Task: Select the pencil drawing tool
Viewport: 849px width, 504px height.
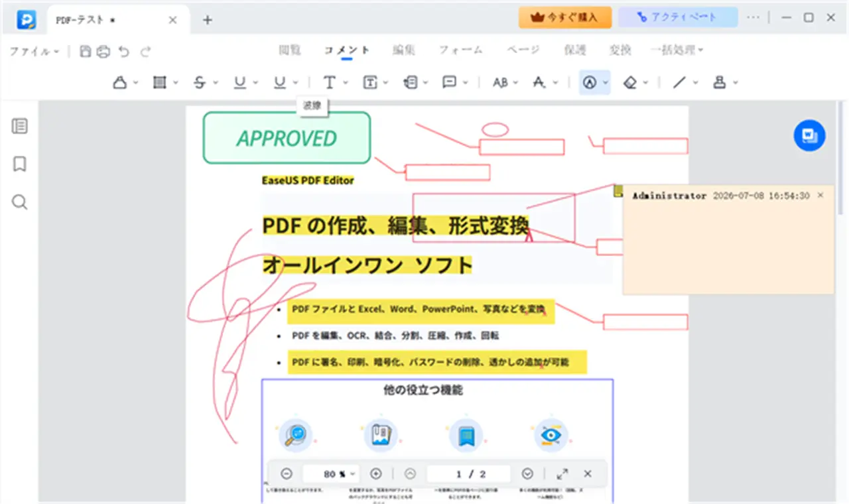Action: pyautogui.click(x=589, y=82)
